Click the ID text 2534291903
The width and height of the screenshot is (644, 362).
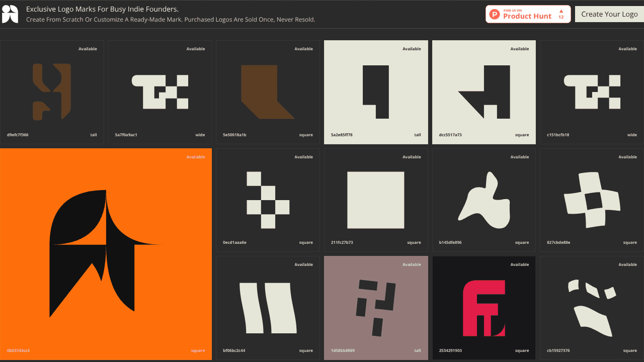pos(450,350)
